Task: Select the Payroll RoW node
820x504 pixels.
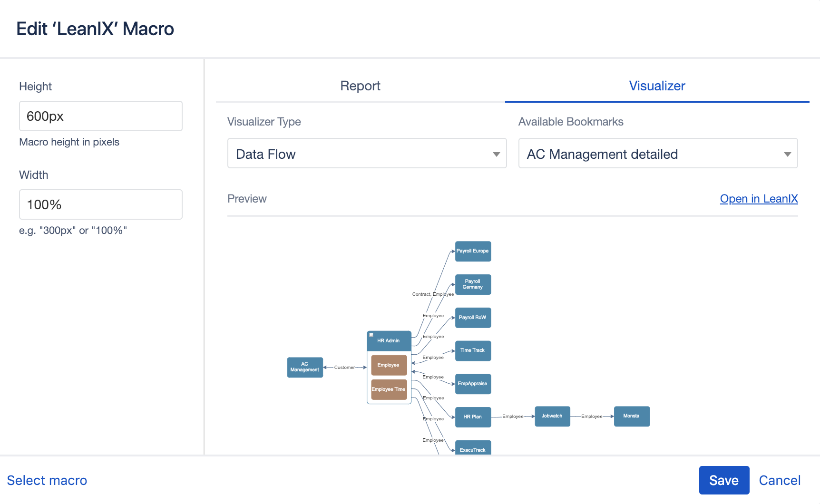Action: tap(473, 318)
